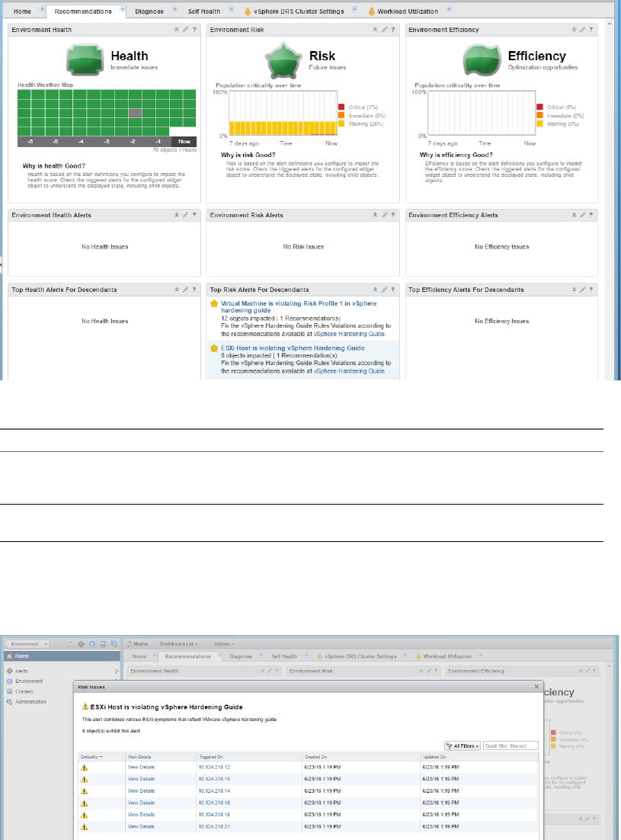Open Virtual Machine violating Risk Profile 1 alert
The height and width of the screenshot is (840, 621).
coord(299,307)
